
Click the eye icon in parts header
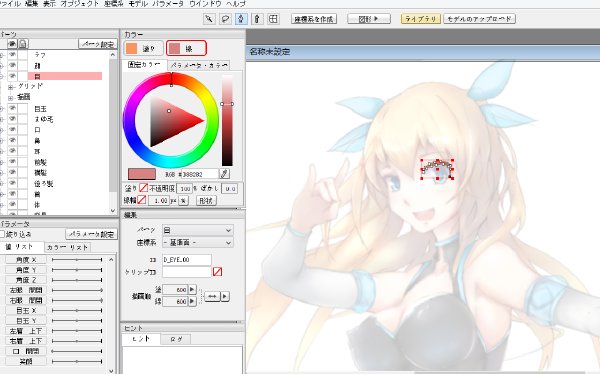[x=12, y=44]
